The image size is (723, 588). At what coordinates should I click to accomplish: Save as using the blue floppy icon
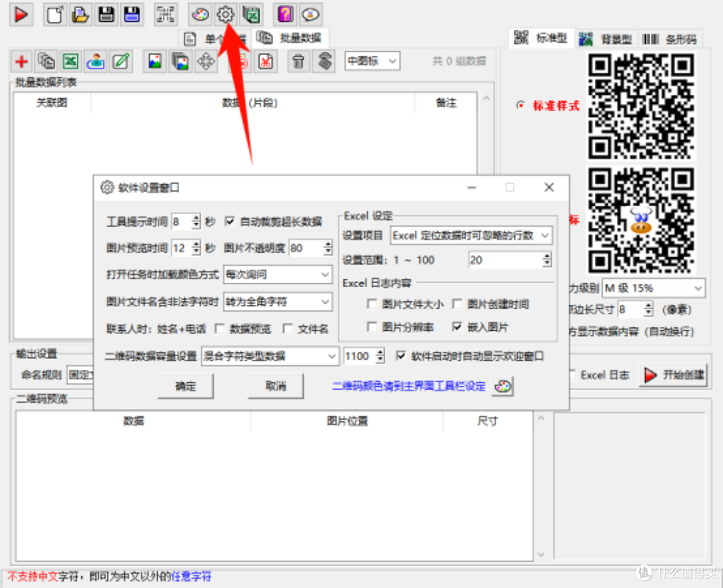pyautogui.click(x=132, y=14)
